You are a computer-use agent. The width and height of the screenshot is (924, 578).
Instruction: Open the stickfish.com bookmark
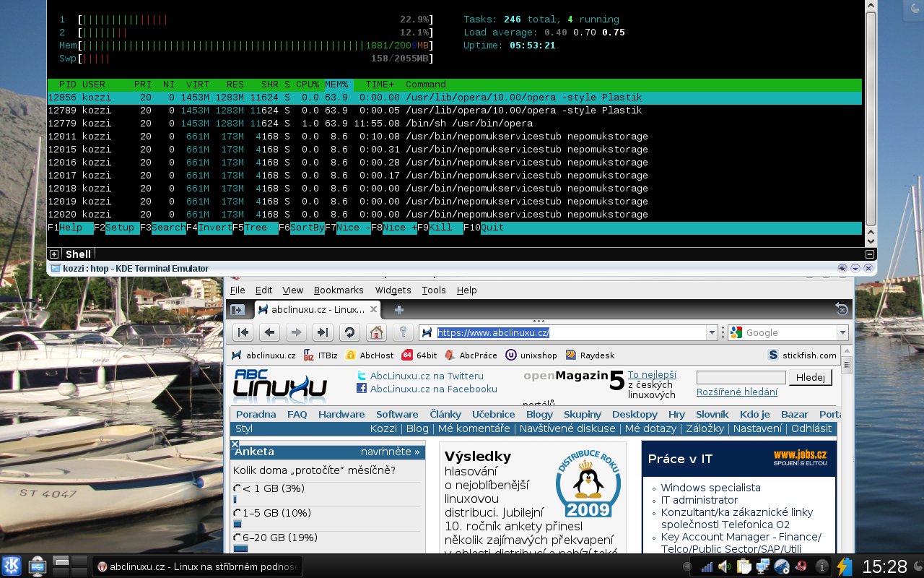[803, 355]
